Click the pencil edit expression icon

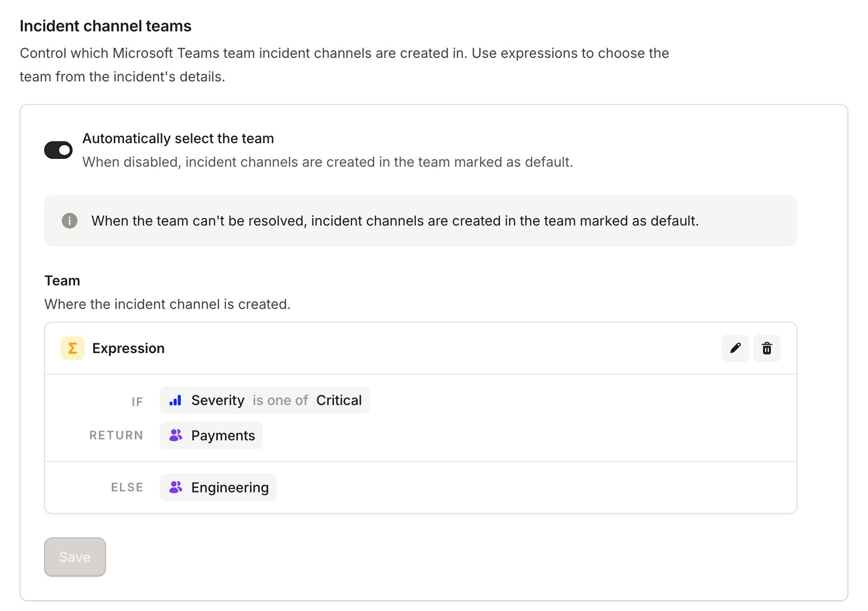click(735, 348)
